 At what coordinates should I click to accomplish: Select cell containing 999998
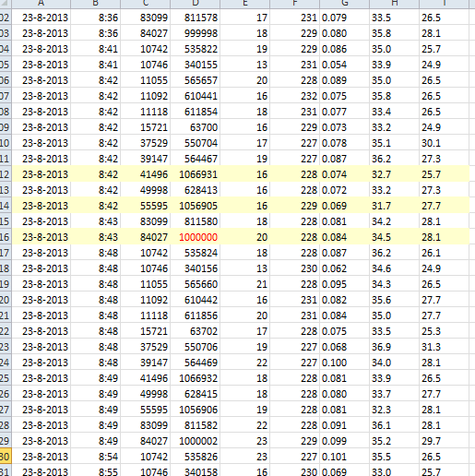tap(195, 33)
